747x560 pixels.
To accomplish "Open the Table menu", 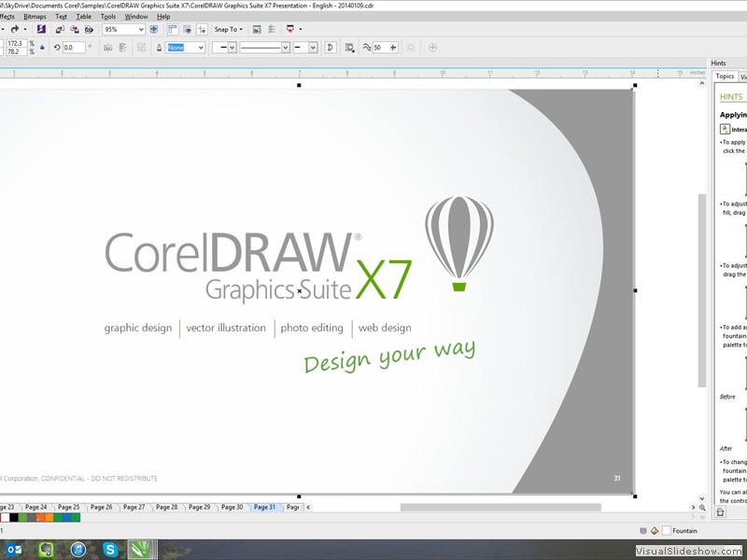I will 84,17.
